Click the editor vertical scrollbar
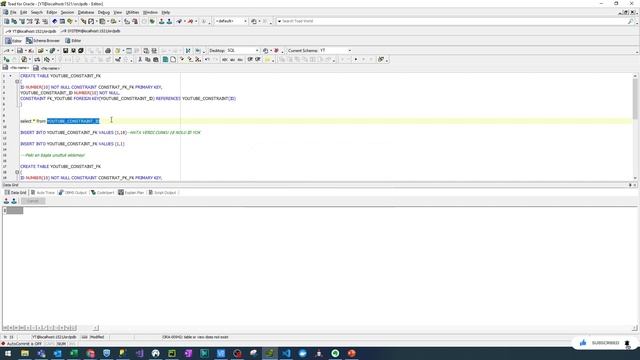Image resolution: width=640 pixels, height=360 pixels. [635, 127]
